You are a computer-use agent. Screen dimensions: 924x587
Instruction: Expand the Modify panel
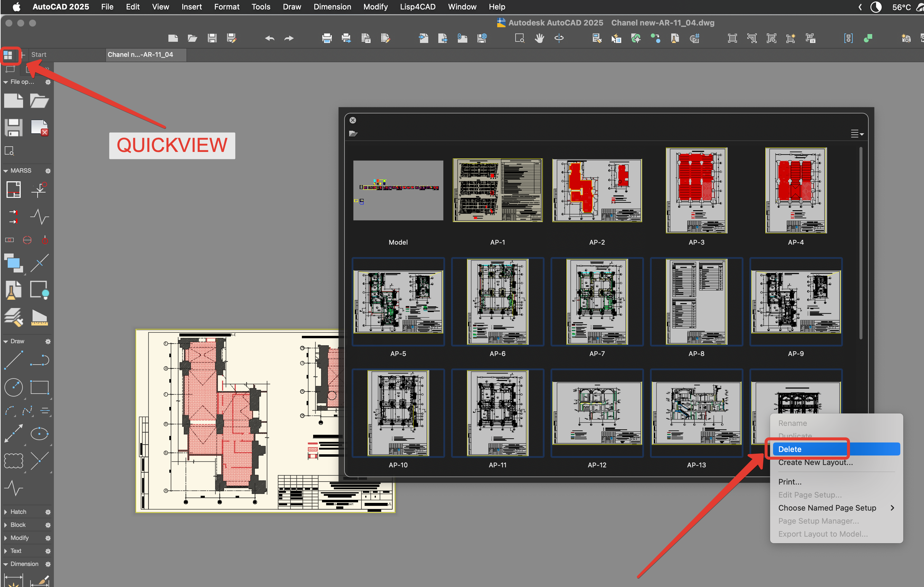point(5,538)
